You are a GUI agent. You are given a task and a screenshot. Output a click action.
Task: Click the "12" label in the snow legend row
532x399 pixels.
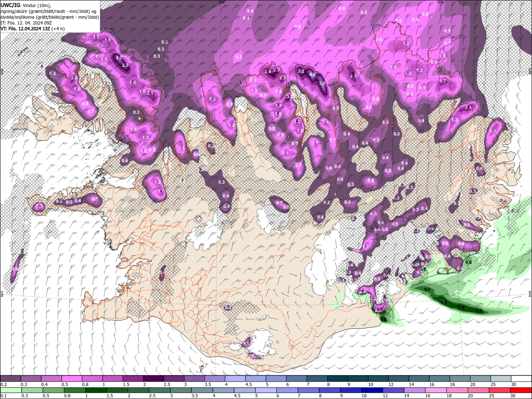click(x=391, y=384)
